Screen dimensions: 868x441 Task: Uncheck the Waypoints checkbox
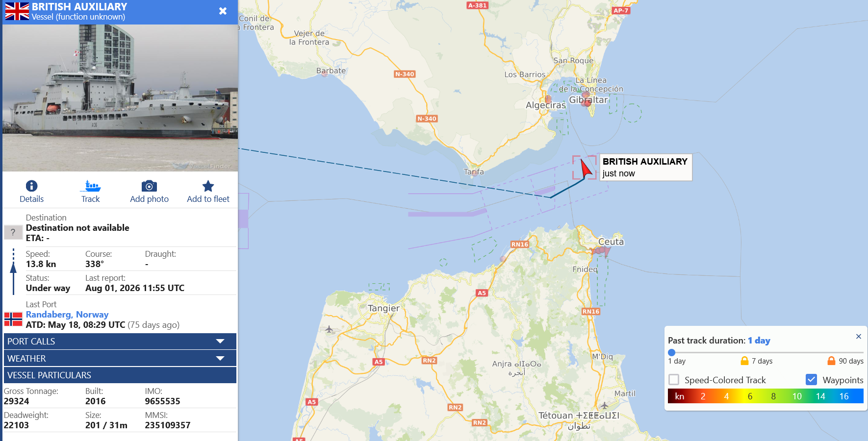click(x=812, y=380)
